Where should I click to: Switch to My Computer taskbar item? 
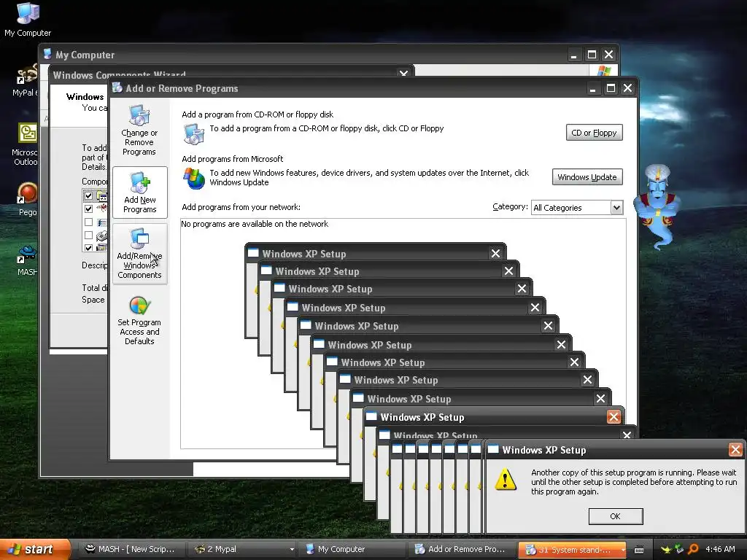click(352, 550)
